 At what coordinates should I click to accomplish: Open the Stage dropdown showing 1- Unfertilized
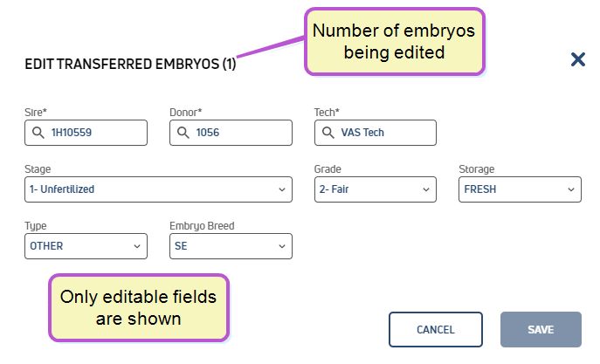point(158,189)
